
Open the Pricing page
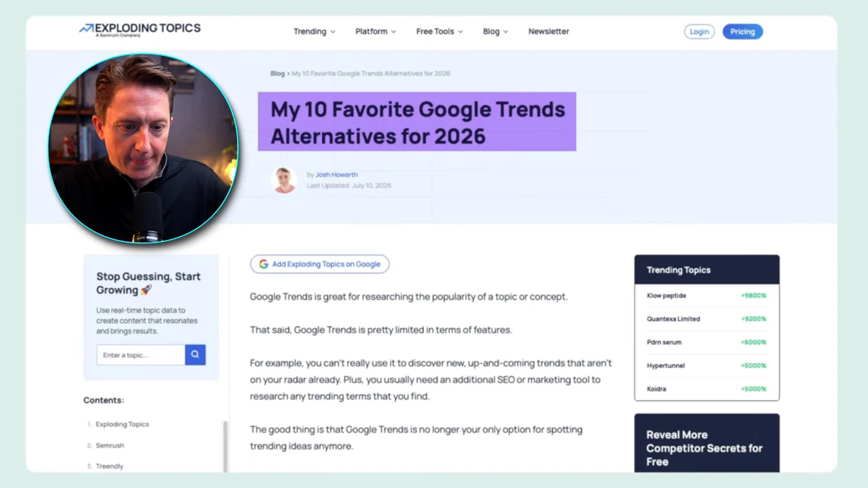(x=743, y=32)
